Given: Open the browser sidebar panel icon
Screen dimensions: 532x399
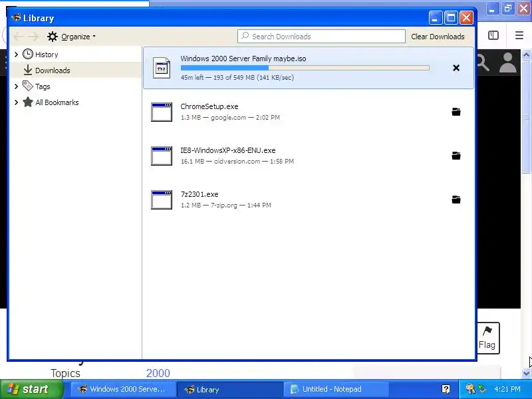Looking at the screenshot, I should point(493,35).
